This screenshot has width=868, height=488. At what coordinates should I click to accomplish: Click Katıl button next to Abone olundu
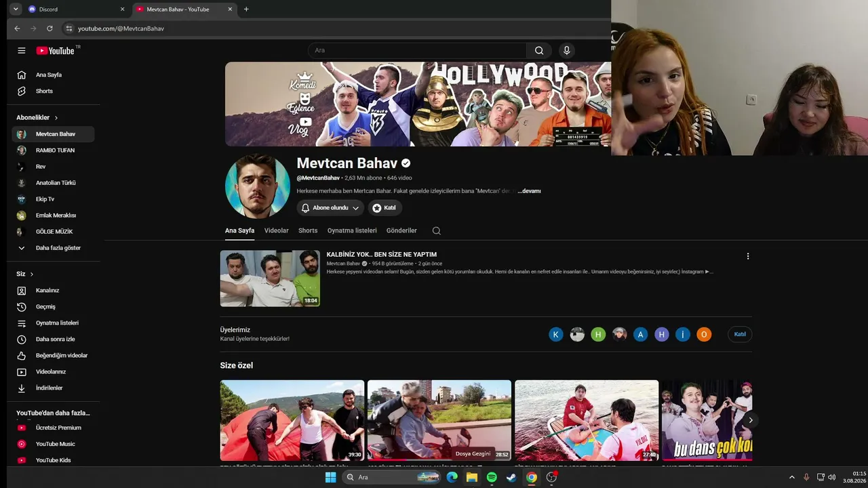(385, 208)
